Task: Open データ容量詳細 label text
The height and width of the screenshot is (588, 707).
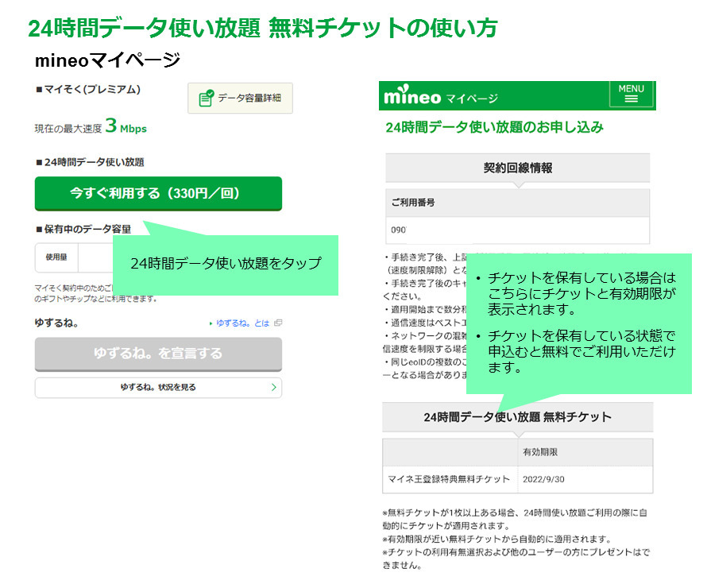Action: click(x=249, y=99)
